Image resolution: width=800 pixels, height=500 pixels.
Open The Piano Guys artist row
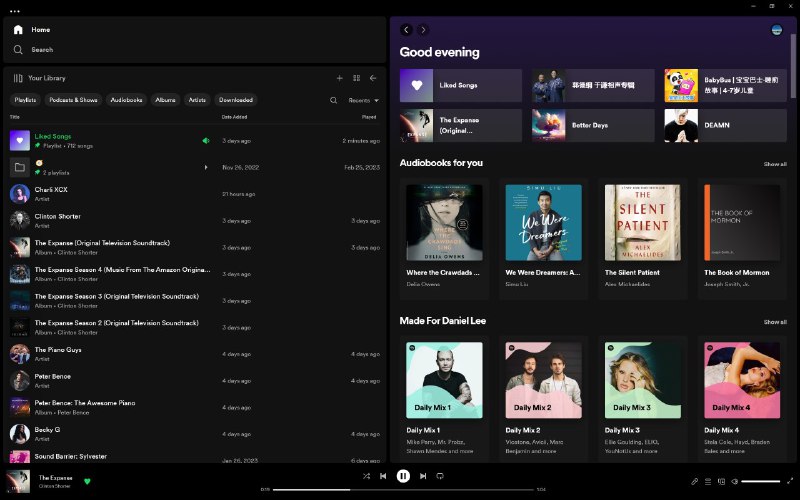(194, 354)
